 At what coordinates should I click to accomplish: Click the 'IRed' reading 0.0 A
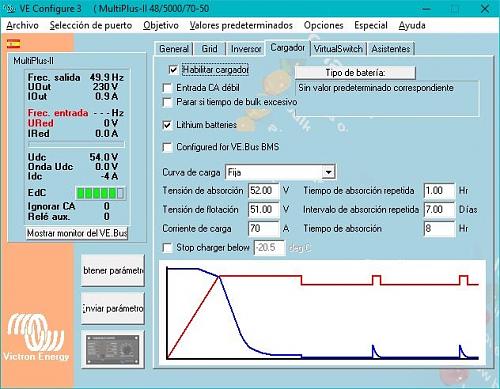pos(106,134)
